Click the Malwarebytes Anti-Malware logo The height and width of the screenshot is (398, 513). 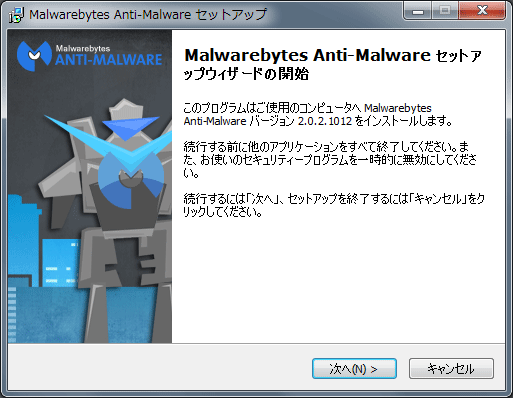(x=89, y=56)
